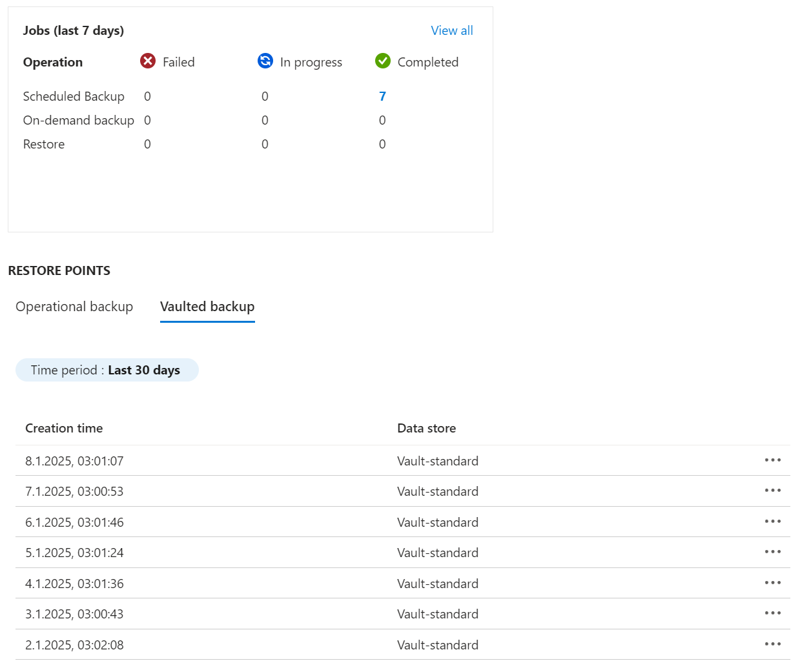The height and width of the screenshot is (672, 811).
Task: Select the 2.1.2025, 03:02:08 restore point row
Action: (x=74, y=645)
